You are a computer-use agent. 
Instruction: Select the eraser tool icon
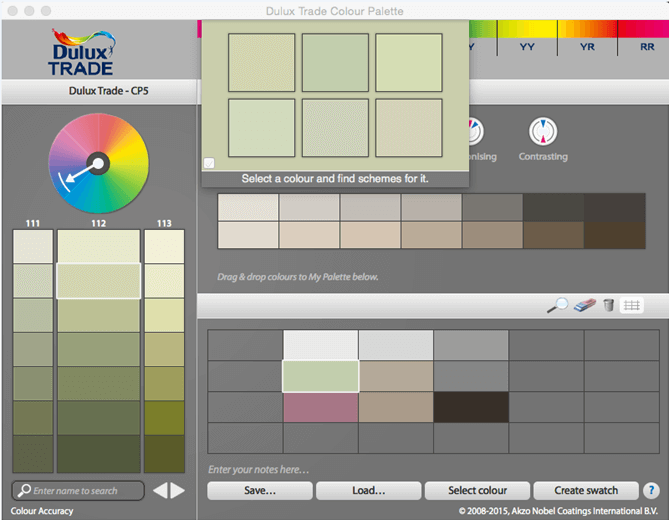point(584,305)
